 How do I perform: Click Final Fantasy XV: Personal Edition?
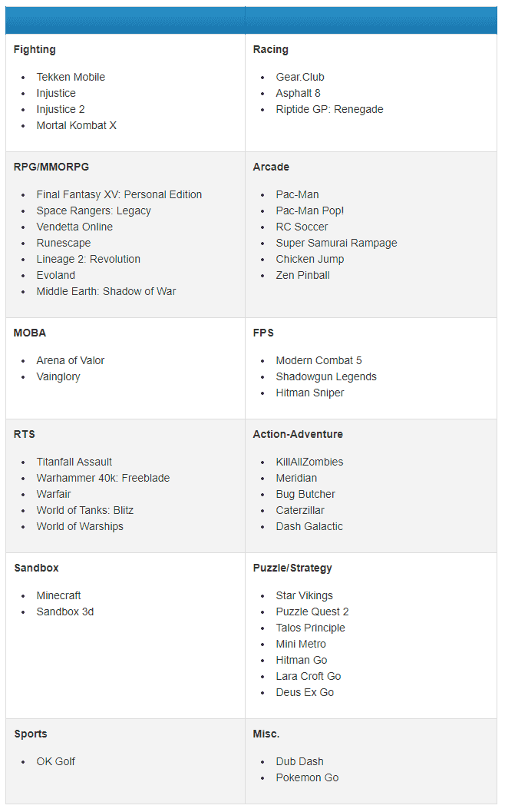coord(119,194)
